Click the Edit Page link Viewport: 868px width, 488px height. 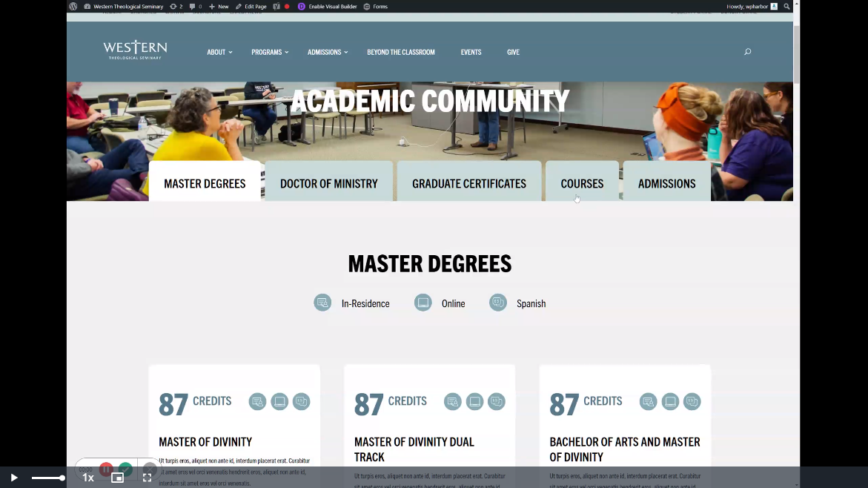point(251,7)
